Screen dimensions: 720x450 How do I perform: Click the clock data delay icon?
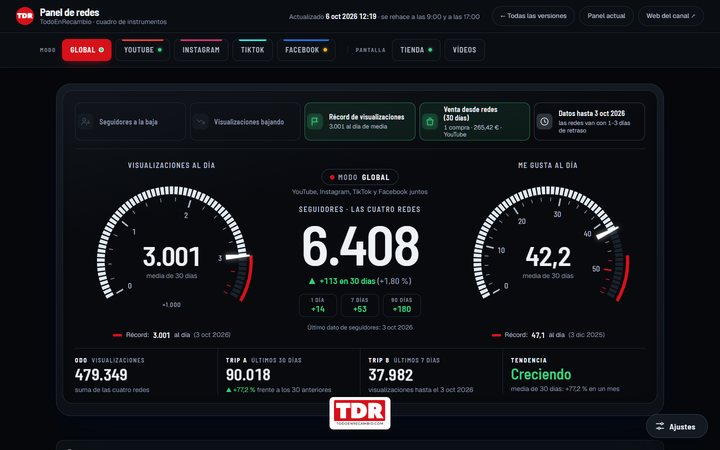545,122
